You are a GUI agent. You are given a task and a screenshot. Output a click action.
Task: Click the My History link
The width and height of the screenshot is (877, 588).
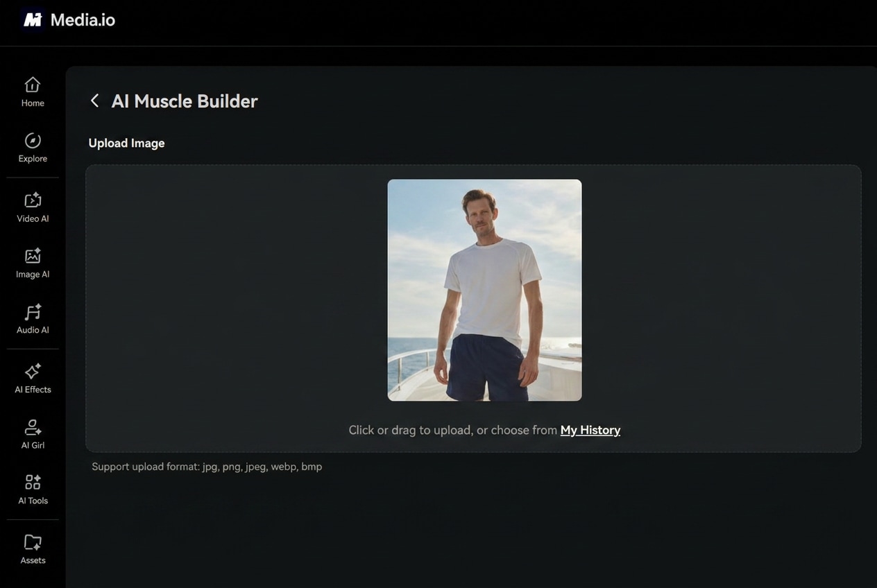point(590,430)
